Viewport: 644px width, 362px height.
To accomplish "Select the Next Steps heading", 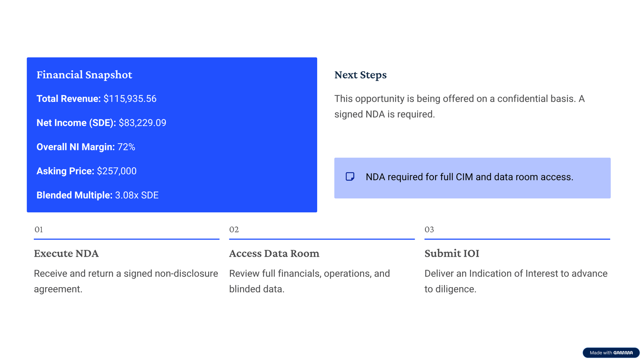I will 360,75.
